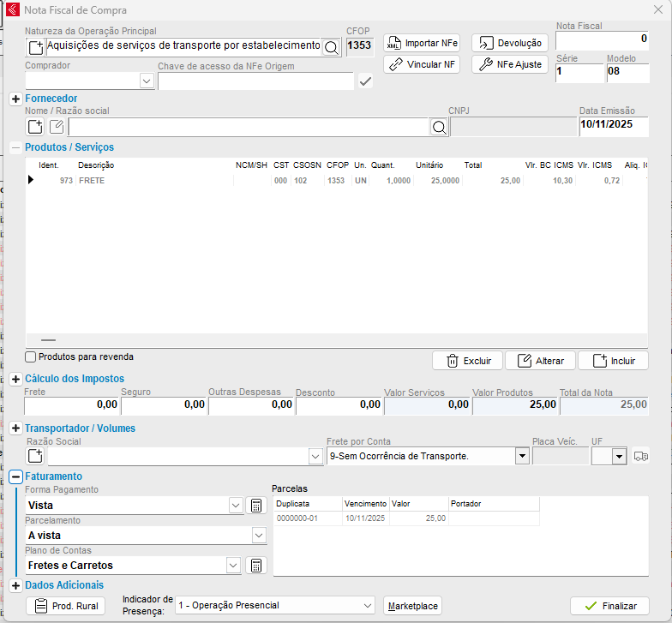Click the new record icon for Natureza da Operação
Viewport: 672px width, 623px height.
pos(35,46)
